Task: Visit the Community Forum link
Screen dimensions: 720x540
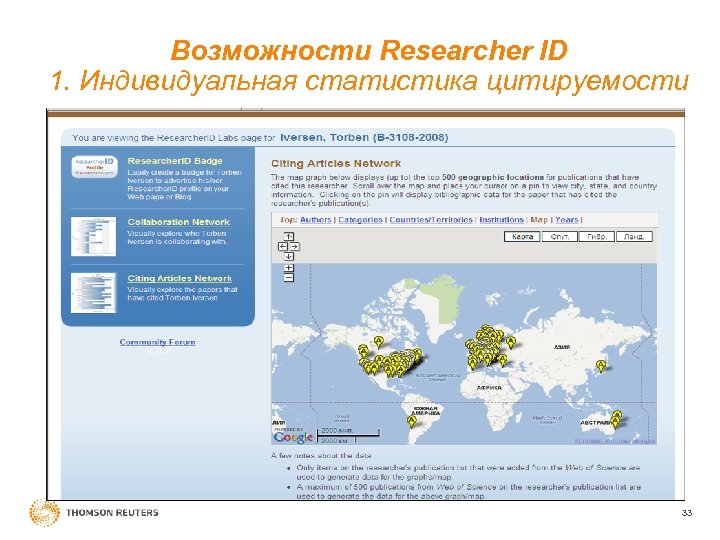Action: [x=158, y=342]
